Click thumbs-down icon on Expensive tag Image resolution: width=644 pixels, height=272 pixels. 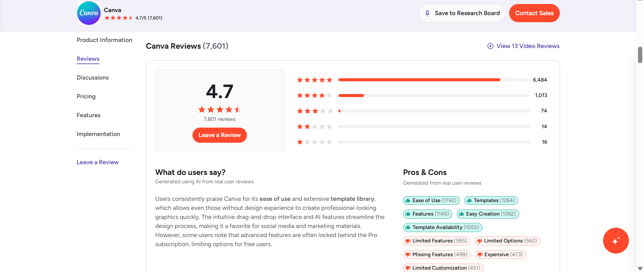(x=480, y=255)
